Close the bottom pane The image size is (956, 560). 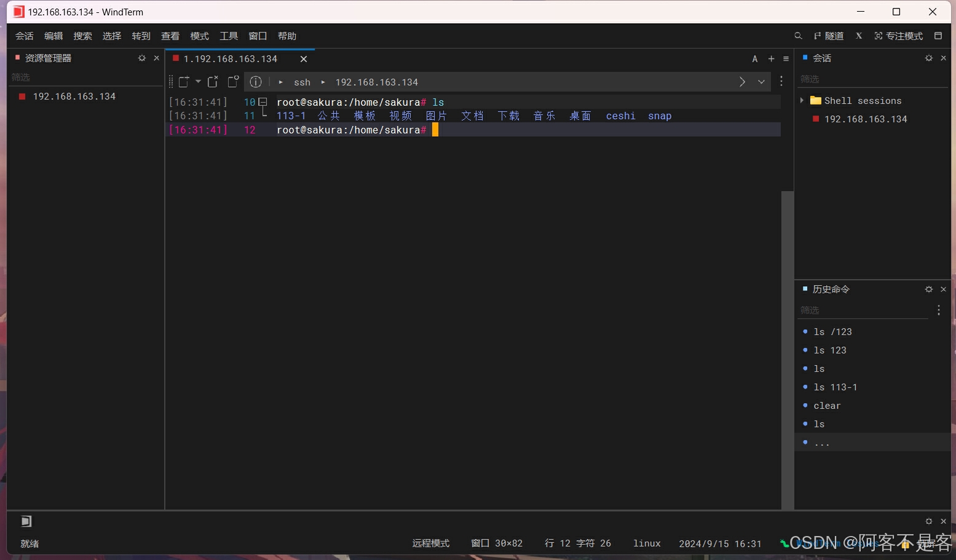tap(944, 521)
